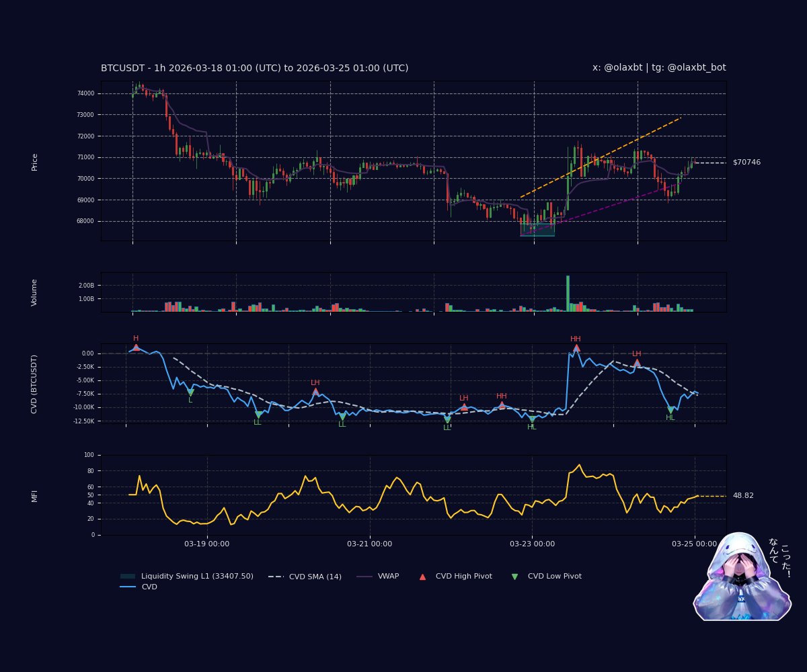Select the single L low pivot marker
The height and width of the screenshot is (672, 807).
pos(190,392)
